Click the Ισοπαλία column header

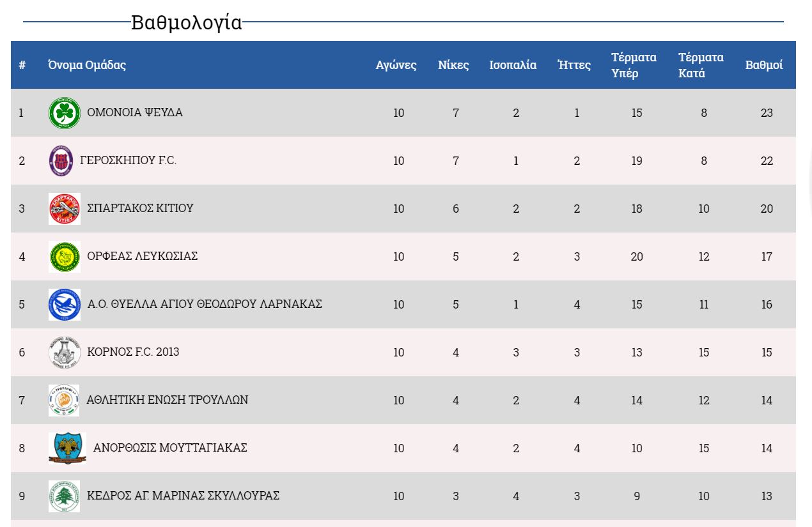[513, 65]
